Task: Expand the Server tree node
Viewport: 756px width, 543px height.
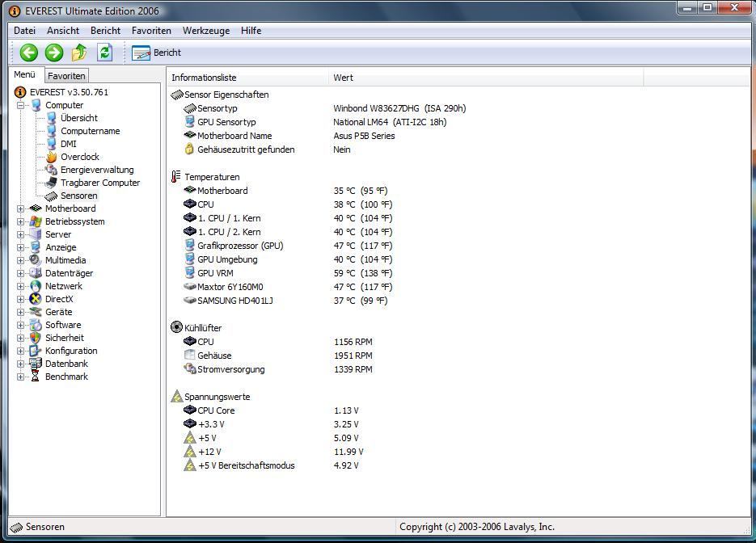Action: (x=20, y=234)
